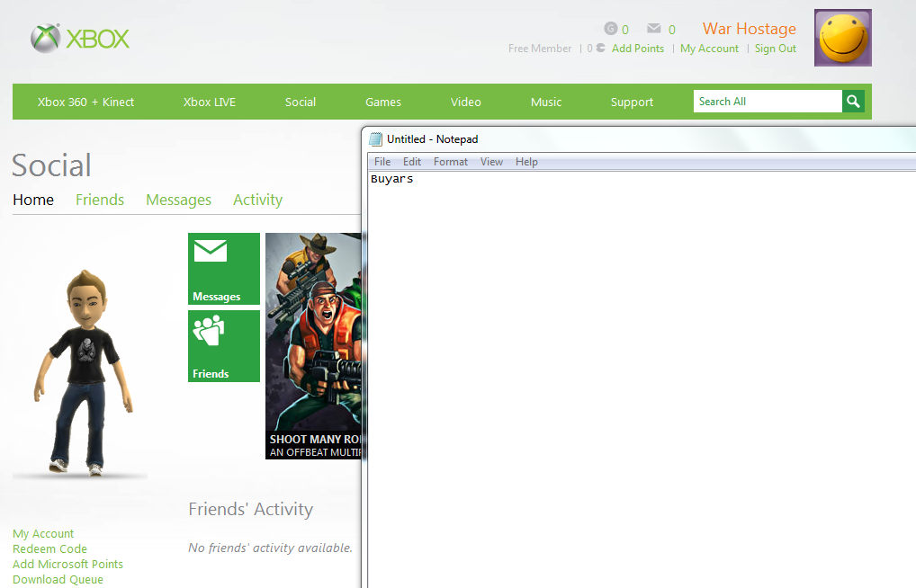Click in the Notepad text area
Image resolution: width=916 pixels, height=588 pixels.
tap(642, 379)
